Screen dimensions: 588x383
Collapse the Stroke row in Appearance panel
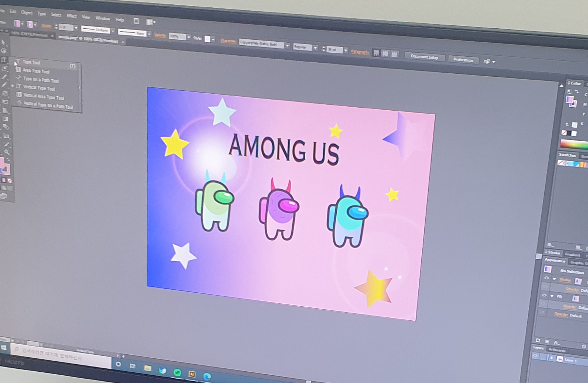point(554,279)
